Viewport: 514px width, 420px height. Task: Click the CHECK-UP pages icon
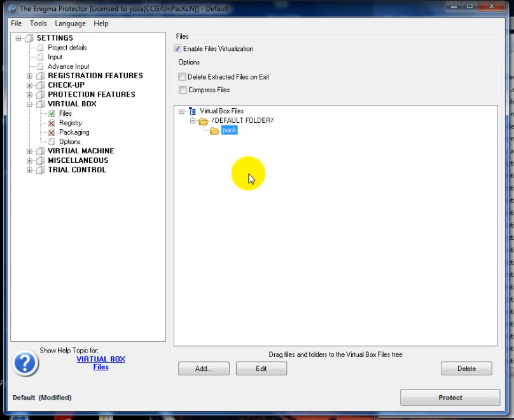pos(40,85)
